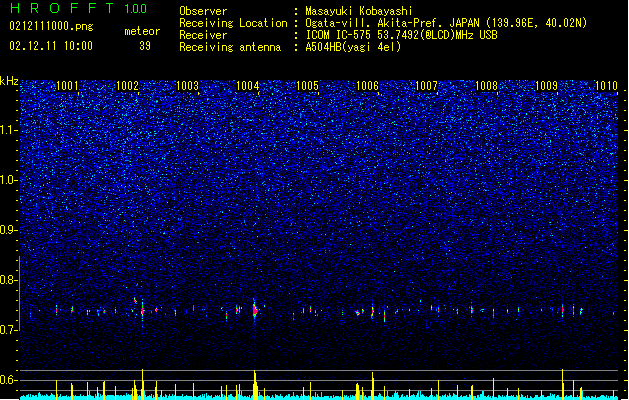Click the Receiver label

coord(203,35)
